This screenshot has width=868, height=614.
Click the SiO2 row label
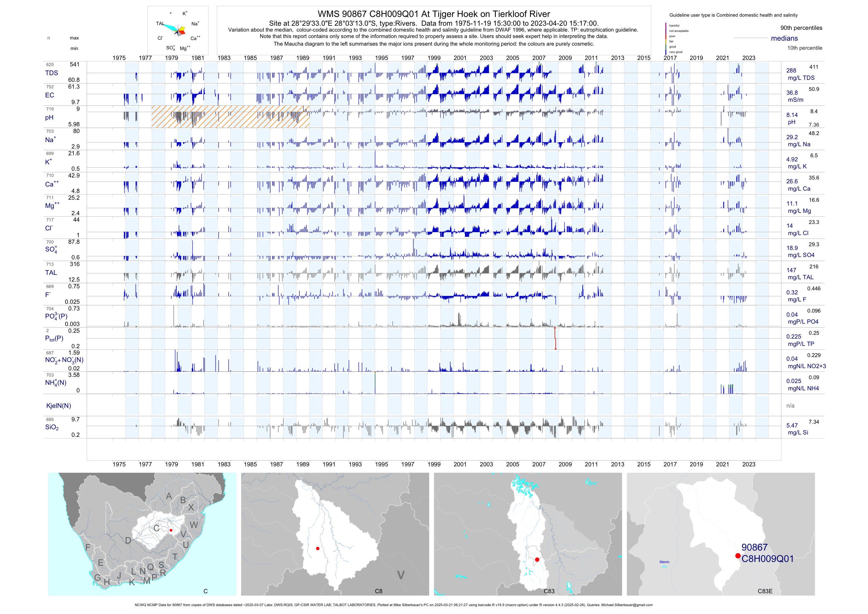(x=52, y=427)
